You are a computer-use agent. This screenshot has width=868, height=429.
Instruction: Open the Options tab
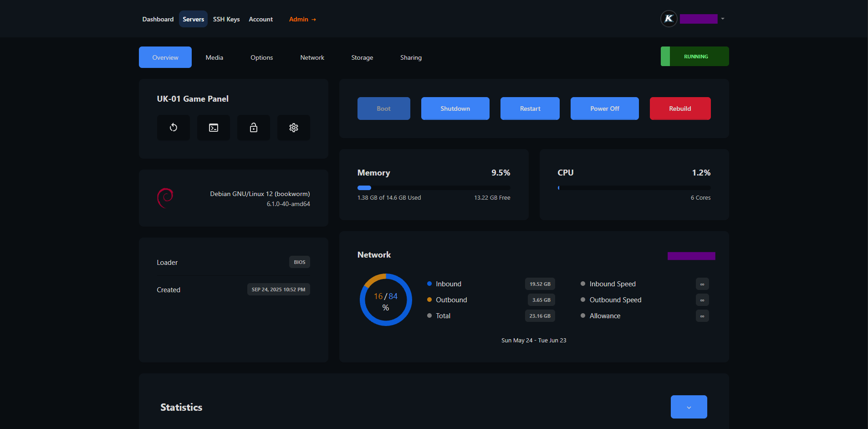click(262, 57)
